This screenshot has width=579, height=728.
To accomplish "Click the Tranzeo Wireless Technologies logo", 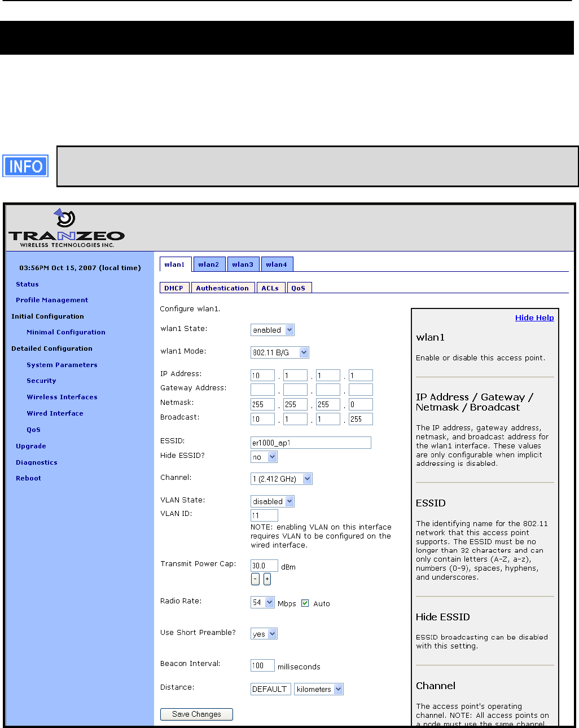I will tap(67, 228).
